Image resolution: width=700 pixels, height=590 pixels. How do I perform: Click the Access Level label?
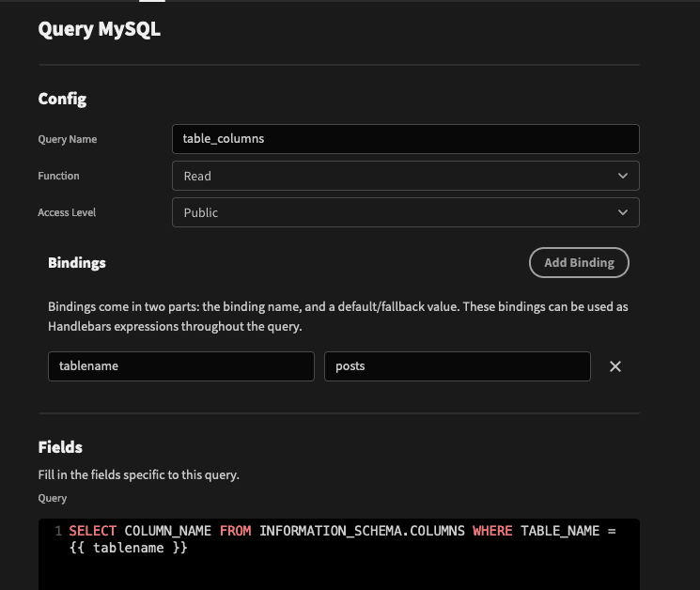coord(67,212)
